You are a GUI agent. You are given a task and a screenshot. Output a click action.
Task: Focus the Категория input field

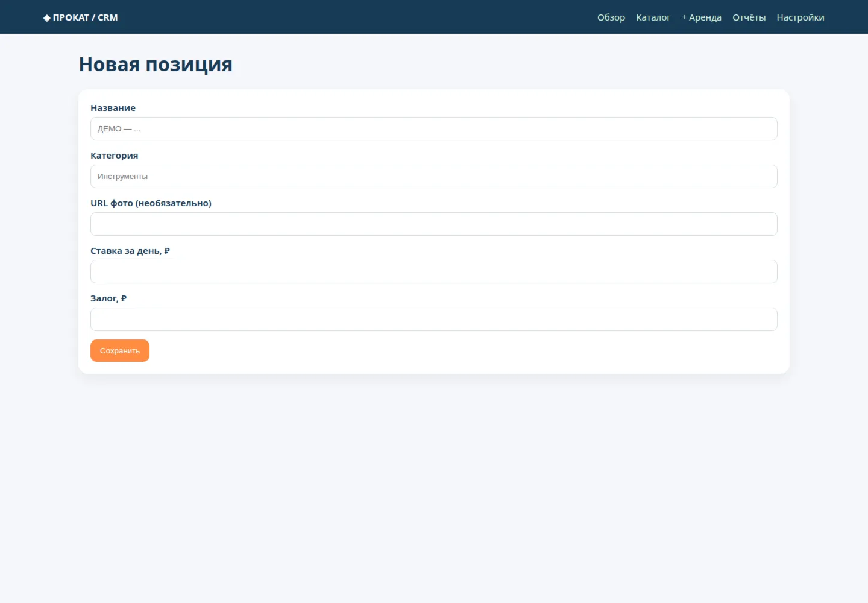(x=434, y=177)
